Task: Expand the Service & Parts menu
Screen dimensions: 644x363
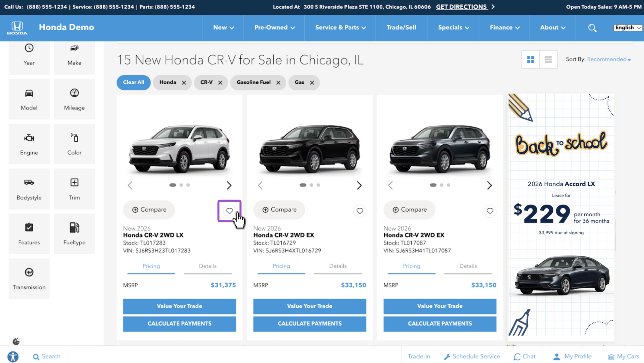Action: (340, 27)
